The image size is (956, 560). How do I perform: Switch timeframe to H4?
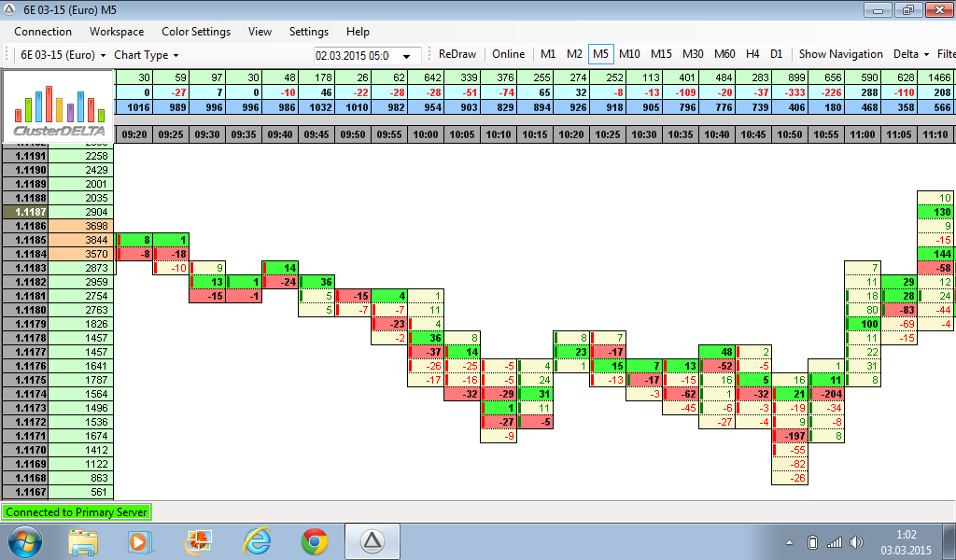[x=752, y=54]
